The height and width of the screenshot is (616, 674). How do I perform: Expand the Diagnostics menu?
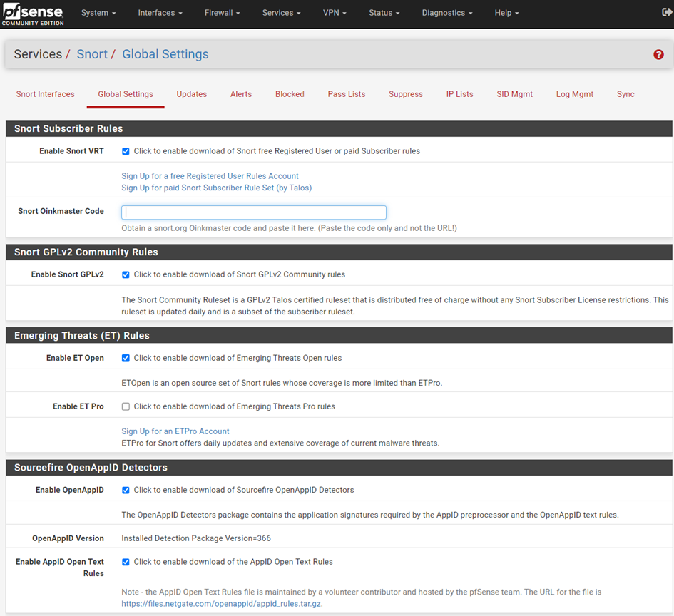point(447,13)
